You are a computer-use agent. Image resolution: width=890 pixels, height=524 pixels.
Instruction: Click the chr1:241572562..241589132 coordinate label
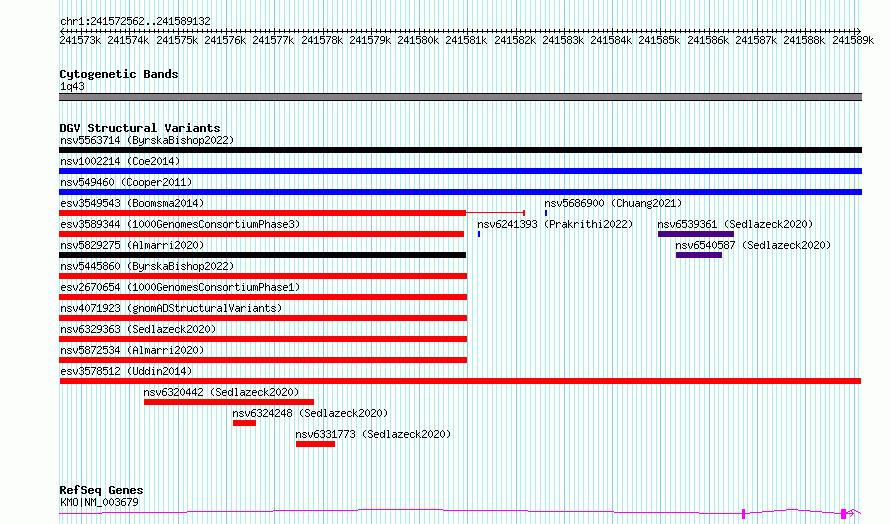tap(135, 21)
